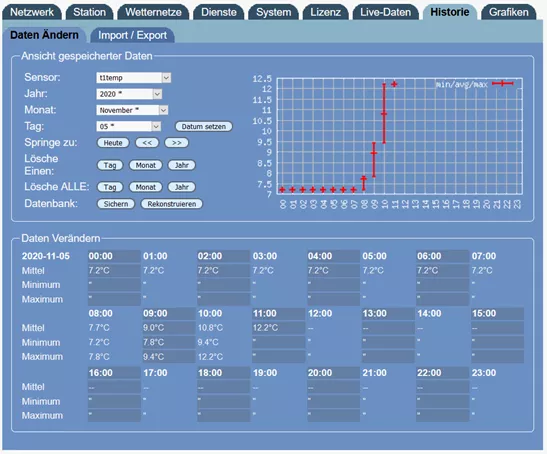Click the min/avg/max chart legend
Image resolution: width=547 pixels, height=454 pixels.
pyautogui.click(x=475, y=84)
